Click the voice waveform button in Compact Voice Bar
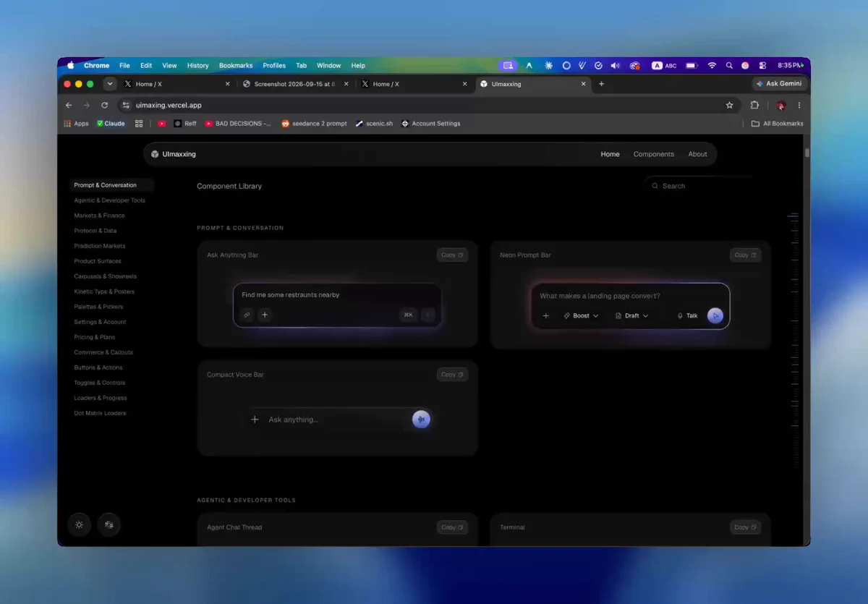This screenshot has width=868, height=604. click(421, 420)
